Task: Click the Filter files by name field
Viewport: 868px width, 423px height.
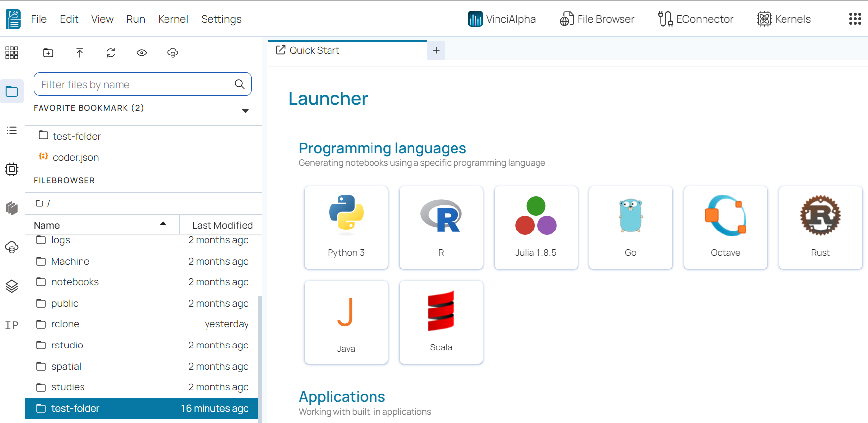Action: click(x=143, y=84)
